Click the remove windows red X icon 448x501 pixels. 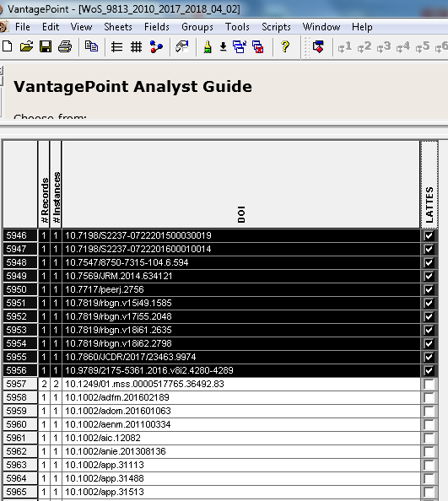point(258,47)
